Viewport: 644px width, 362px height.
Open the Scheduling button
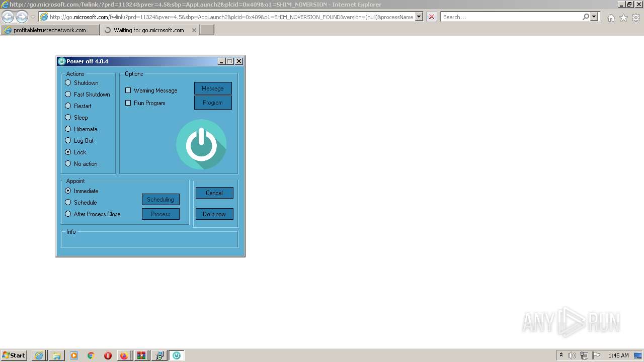(160, 200)
